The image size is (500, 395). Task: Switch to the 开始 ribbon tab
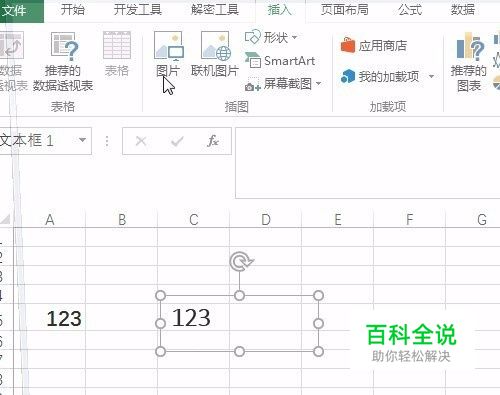73,10
